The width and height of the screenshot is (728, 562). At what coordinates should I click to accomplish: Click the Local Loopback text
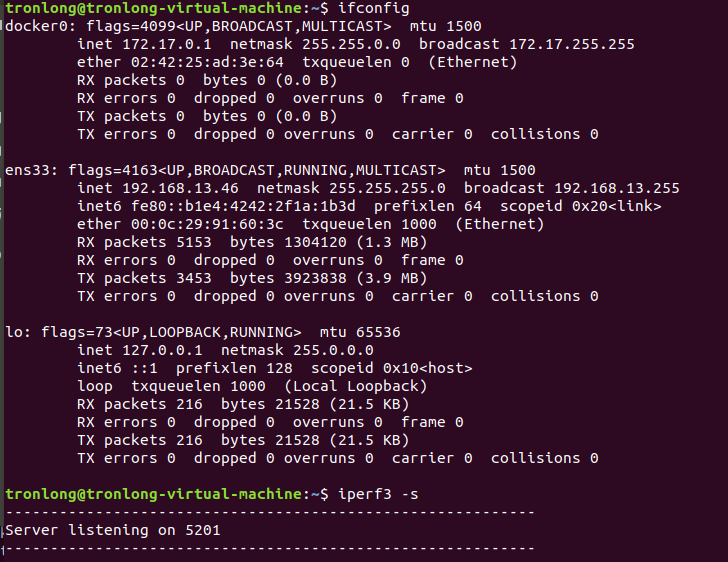356,386
